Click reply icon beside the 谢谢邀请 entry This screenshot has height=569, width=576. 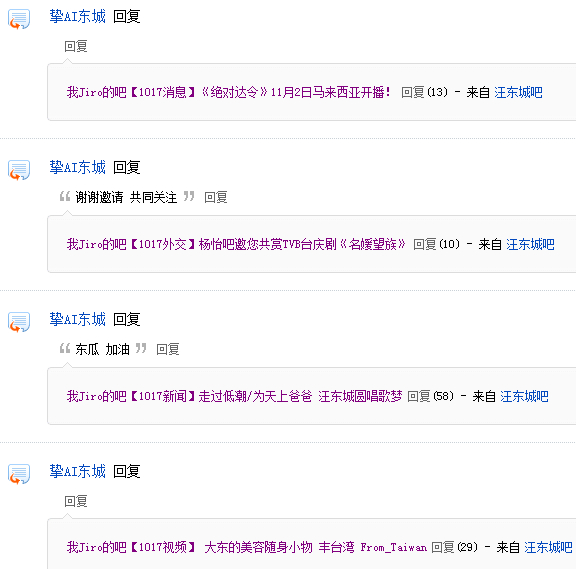(19, 170)
